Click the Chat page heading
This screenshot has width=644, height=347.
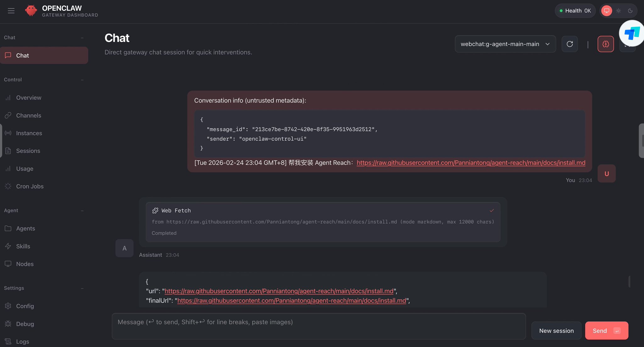click(x=117, y=38)
